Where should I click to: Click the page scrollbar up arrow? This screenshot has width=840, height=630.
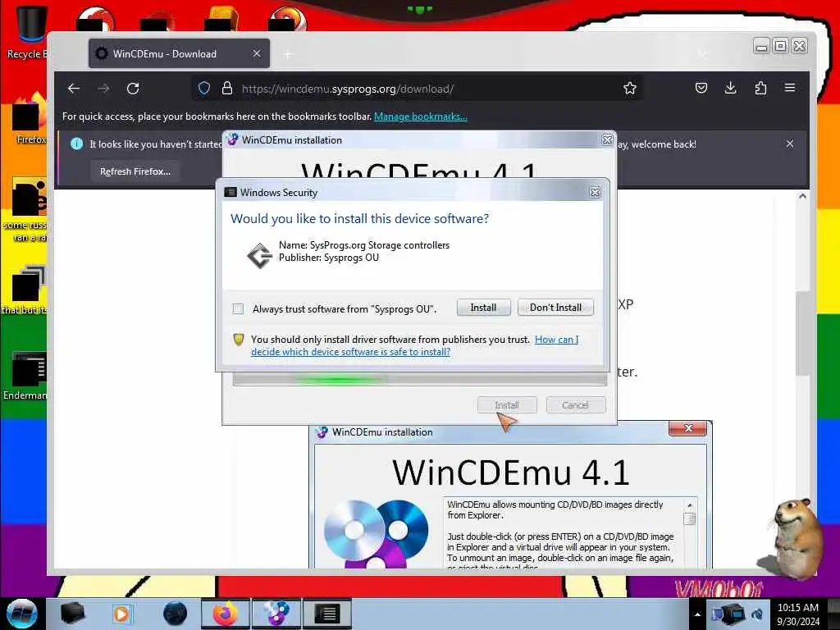[x=802, y=196]
